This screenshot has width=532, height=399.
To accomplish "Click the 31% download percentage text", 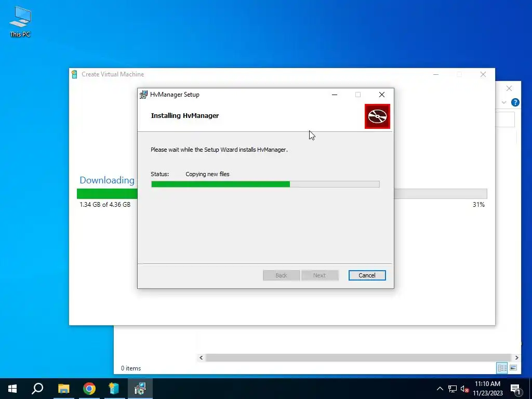I will pyautogui.click(x=478, y=205).
